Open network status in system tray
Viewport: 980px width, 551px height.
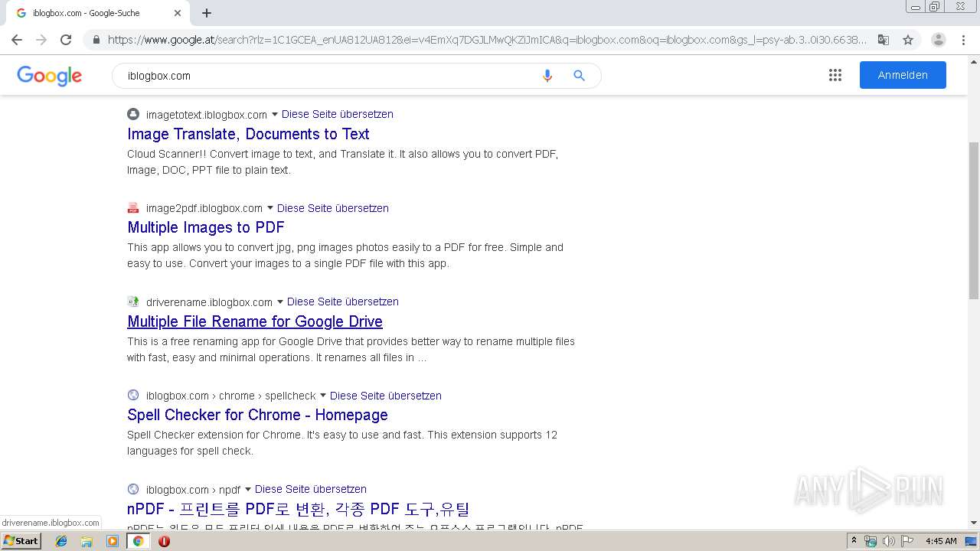[871, 541]
